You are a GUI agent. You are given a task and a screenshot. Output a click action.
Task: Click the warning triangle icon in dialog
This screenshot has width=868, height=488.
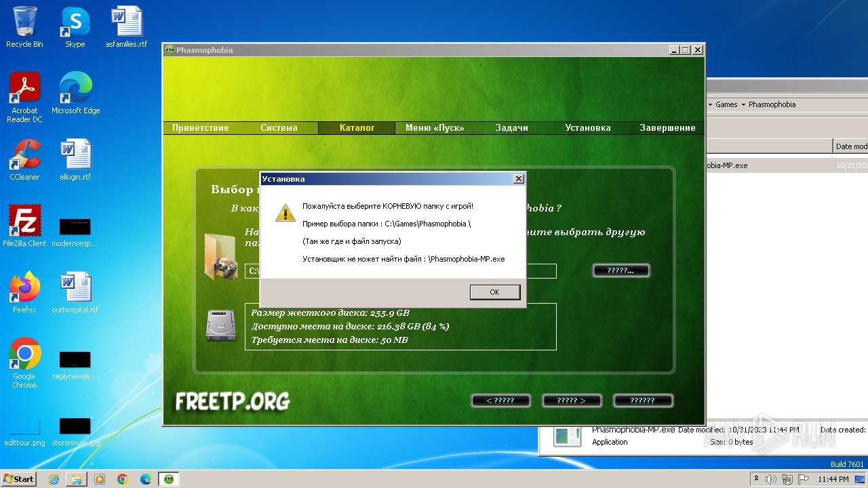click(x=285, y=212)
